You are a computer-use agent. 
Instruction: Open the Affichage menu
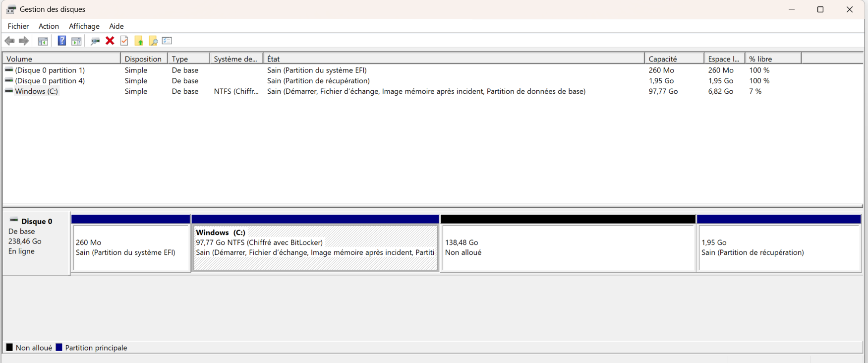[x=84, y=26]
